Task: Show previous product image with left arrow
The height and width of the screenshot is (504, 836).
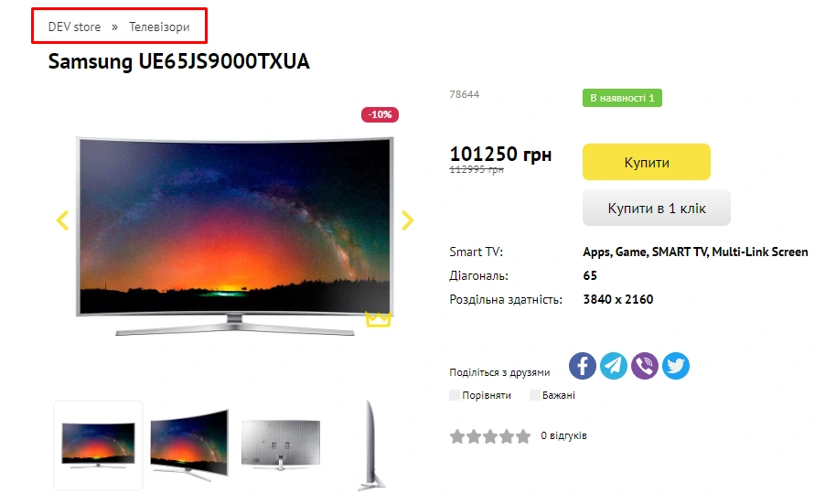Action: point(62,220)
